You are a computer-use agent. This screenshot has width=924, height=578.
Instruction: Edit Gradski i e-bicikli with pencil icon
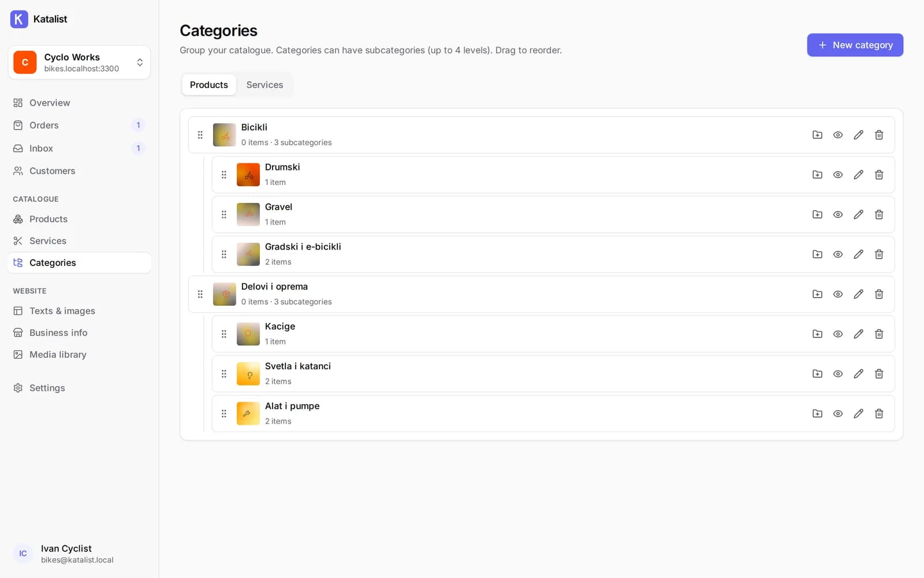(858, 254)
